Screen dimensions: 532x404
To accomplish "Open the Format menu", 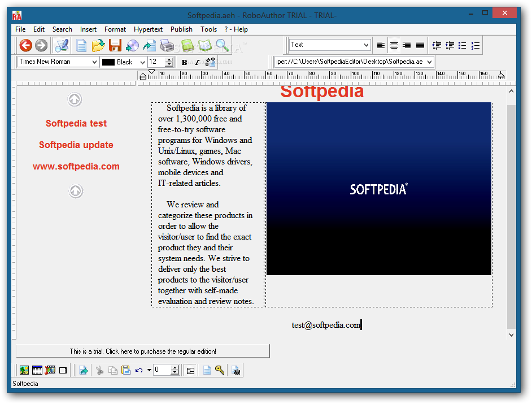I will pos(115,29).
